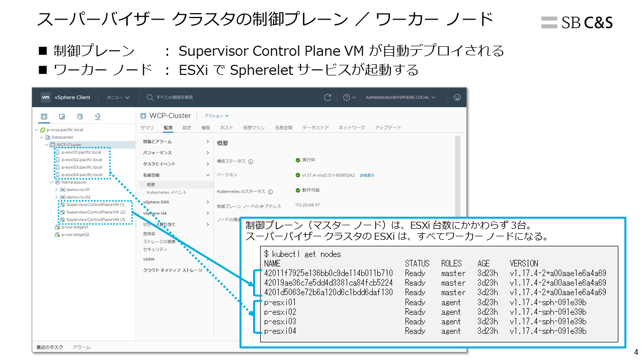Screen dimensions: 644x362
Task: Switch to the 設定 tab
Action: [x=187, y=128]
